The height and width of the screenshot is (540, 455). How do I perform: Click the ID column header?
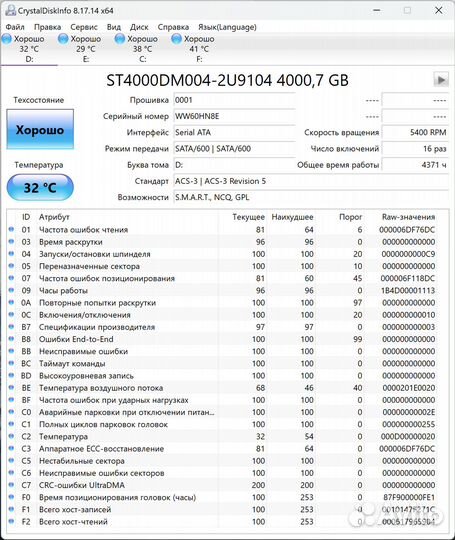[26, 217]
